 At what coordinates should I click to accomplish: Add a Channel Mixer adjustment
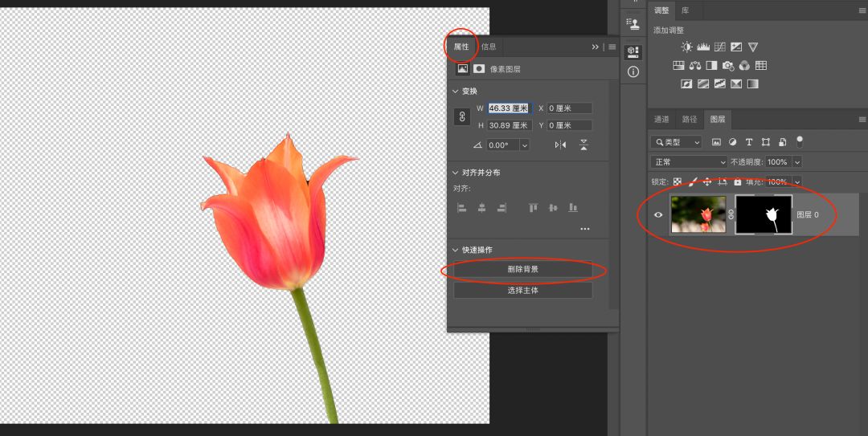pyautogui.click(x=744, y=65)
